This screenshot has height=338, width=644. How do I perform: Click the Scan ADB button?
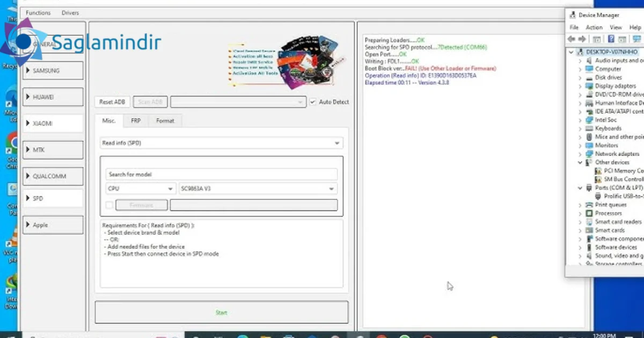click(150, 102)
